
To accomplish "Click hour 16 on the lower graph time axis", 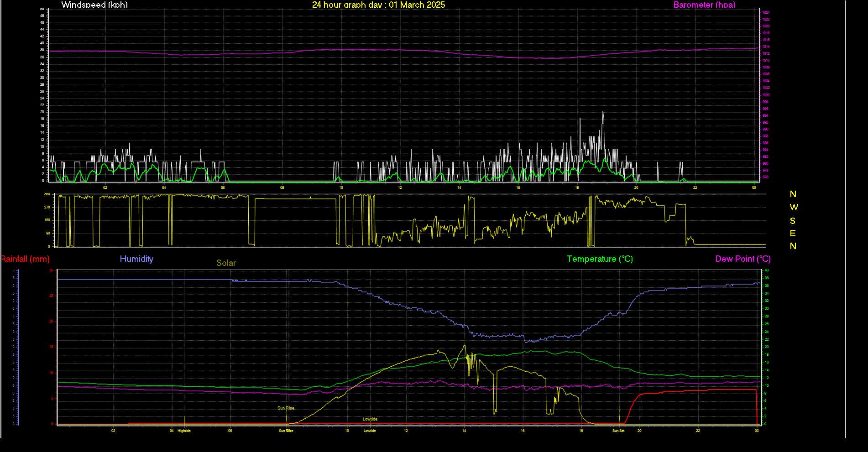I will tap(523, 431).
